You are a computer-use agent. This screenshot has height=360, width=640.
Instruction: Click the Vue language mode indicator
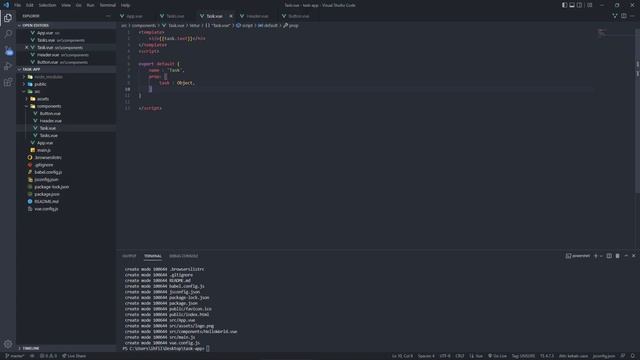pyautogui.click(x=476, y=356)
